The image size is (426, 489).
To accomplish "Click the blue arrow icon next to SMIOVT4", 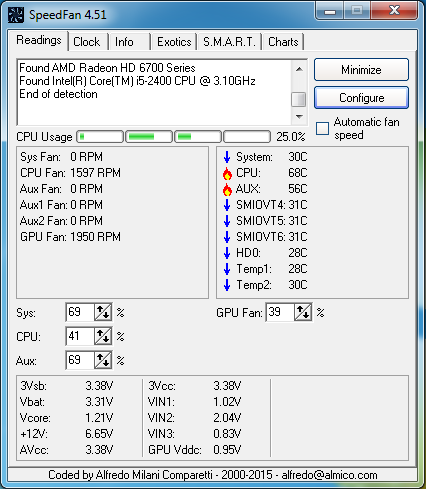I will pos(227,205).
